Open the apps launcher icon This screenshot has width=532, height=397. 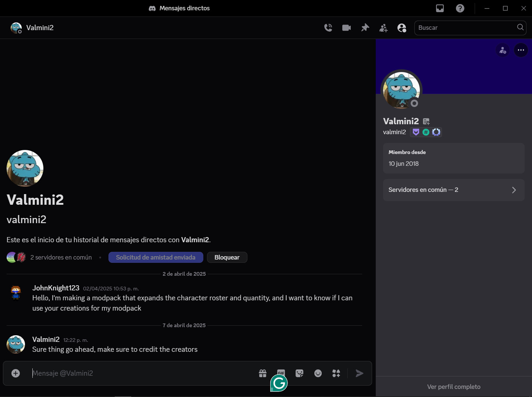click(336, 373)
